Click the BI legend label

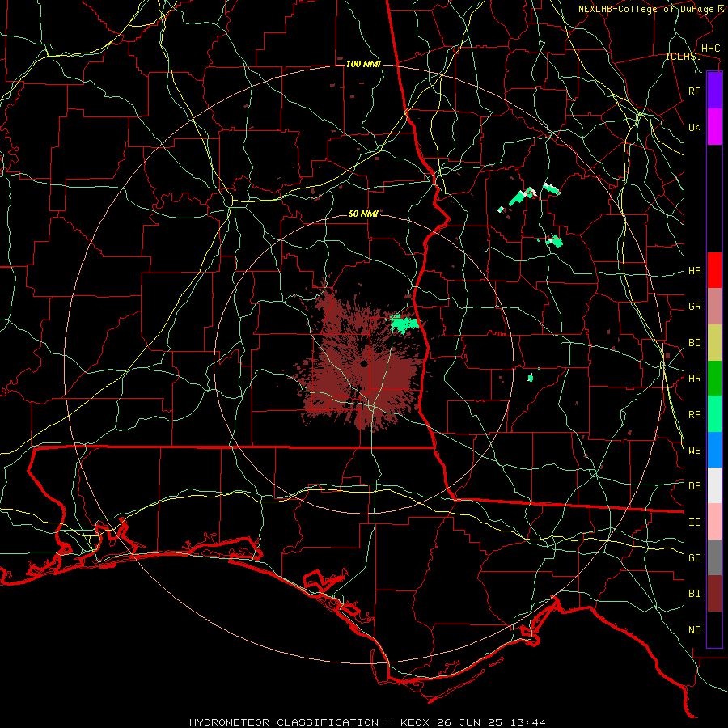pyautogui.click(x=694, y=594)
